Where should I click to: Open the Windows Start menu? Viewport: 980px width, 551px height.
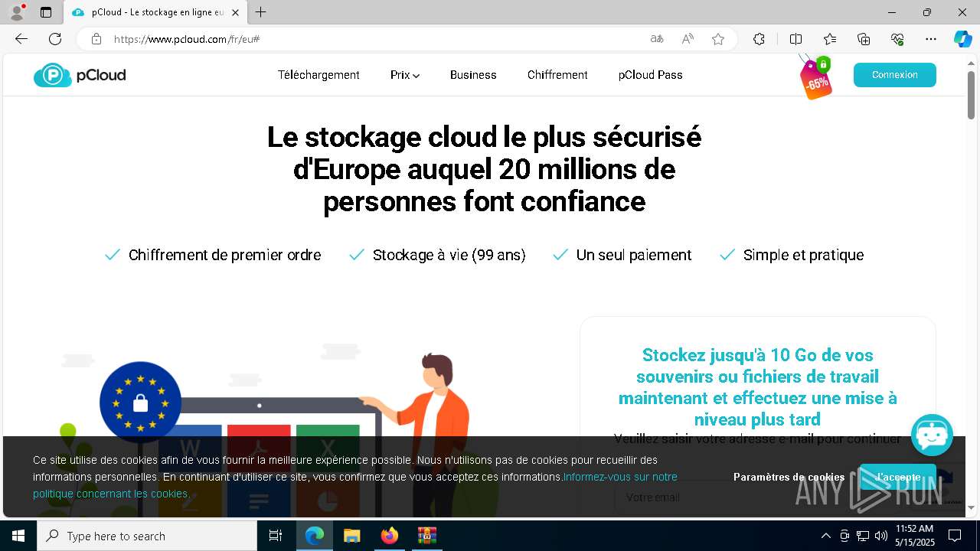point(18,536)
